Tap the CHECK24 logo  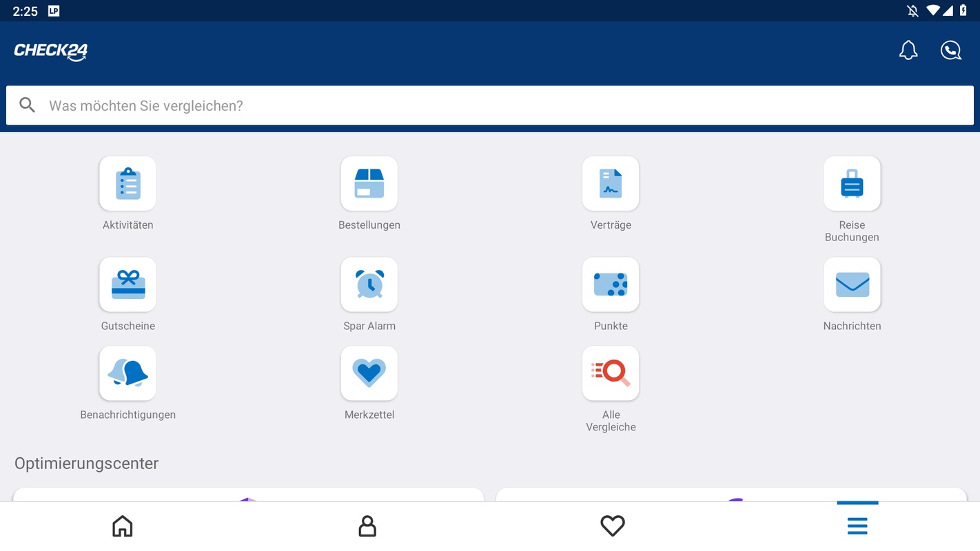51,52
